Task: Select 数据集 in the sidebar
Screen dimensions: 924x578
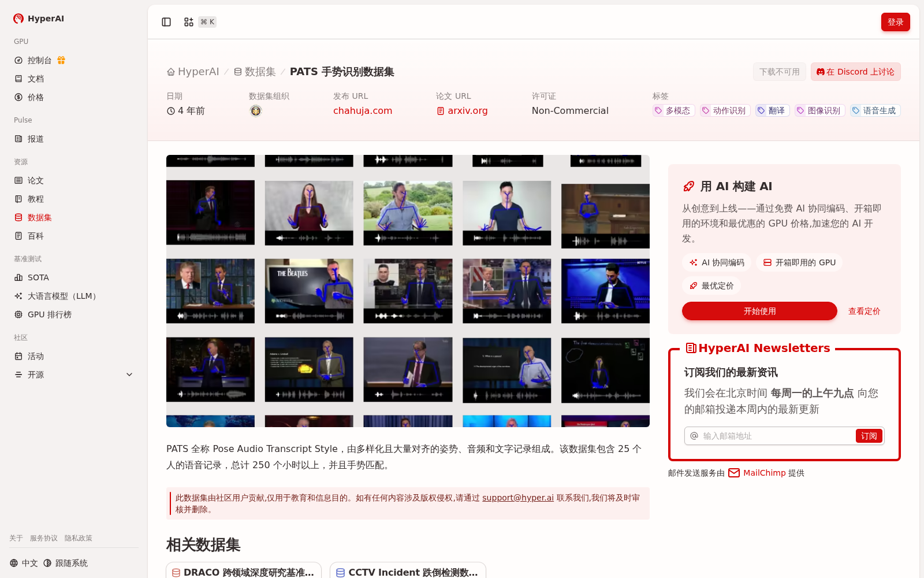Action: click(74, 217)
